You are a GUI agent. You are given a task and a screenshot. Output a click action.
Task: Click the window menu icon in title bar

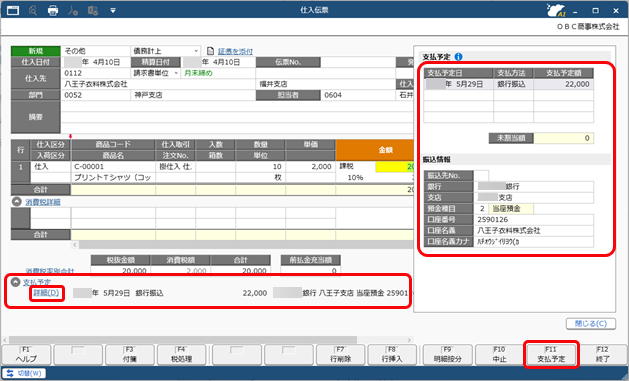coord(13,10)
